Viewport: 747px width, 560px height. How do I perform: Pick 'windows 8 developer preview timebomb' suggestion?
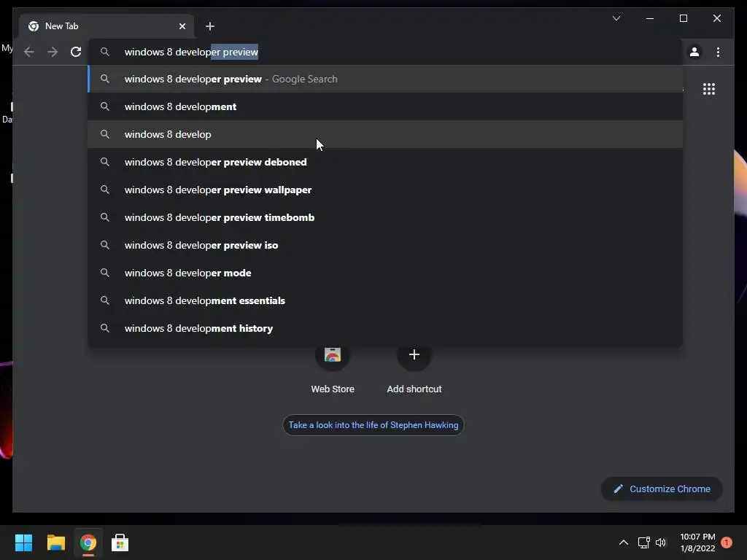(385, 217)
